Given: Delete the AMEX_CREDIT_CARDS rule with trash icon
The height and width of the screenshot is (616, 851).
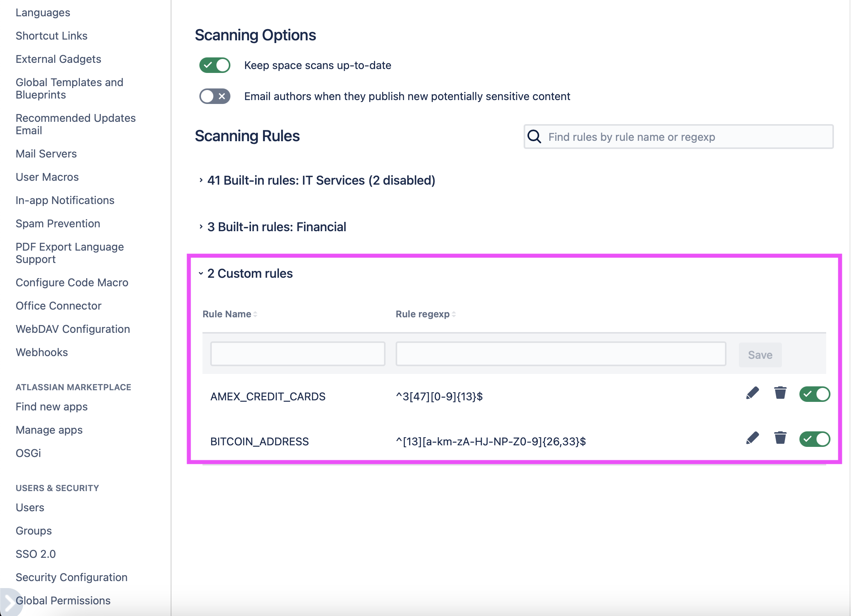Looking at the screenshot, I should pyautogui.click(x=780, y=393).
